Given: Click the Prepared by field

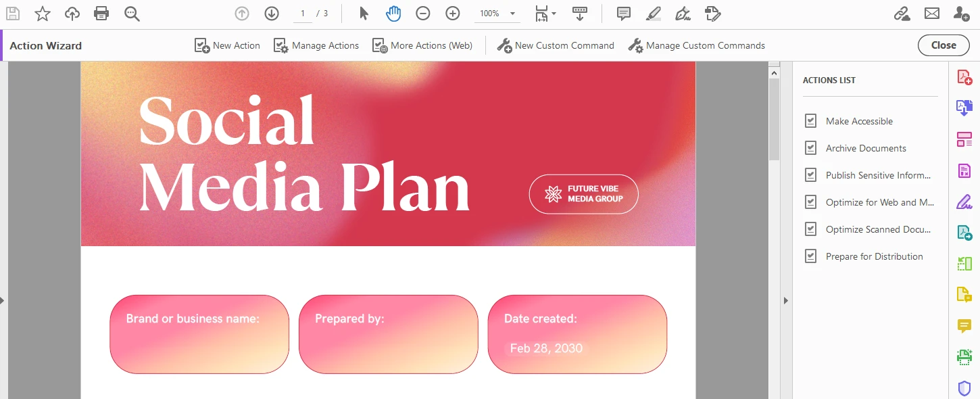Looking at the screenshot, I should pos(388,334).
